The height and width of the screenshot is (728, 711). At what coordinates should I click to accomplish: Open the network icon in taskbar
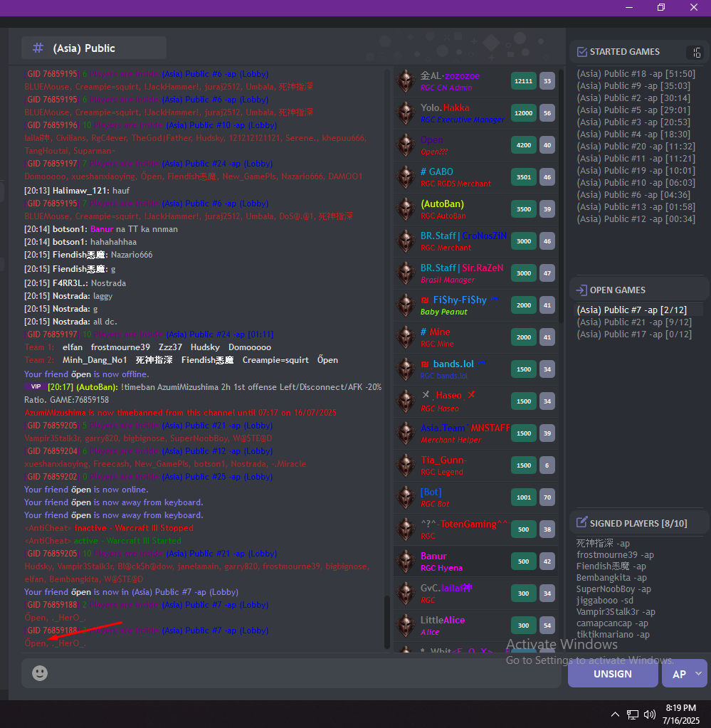pos(633,714)
